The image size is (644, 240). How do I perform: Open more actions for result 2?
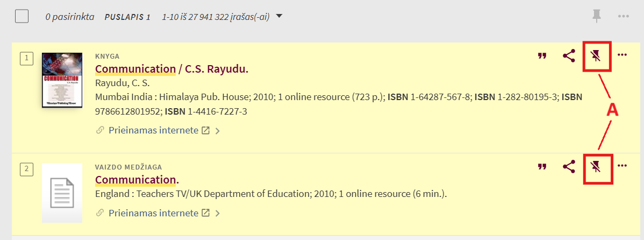[x=622, y=166]
